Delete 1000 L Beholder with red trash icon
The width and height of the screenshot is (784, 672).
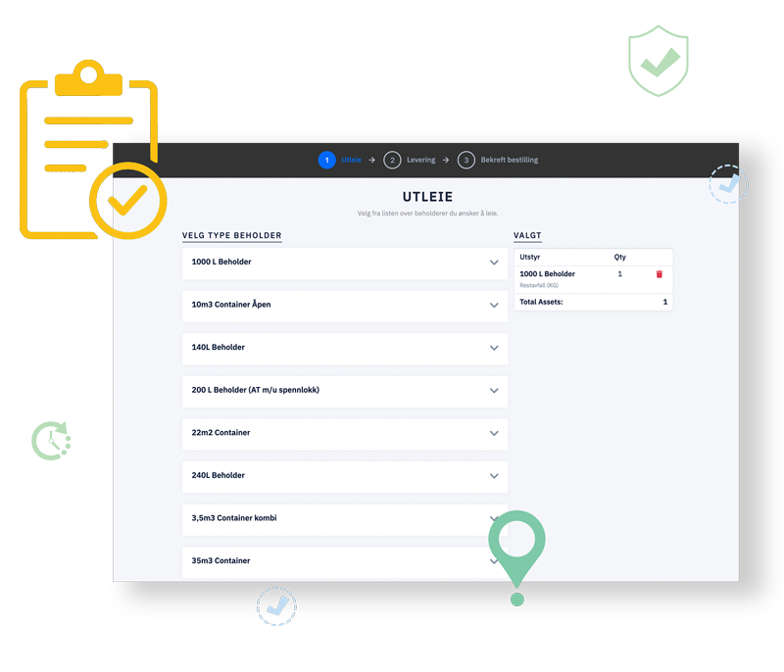tap(659, 274)
